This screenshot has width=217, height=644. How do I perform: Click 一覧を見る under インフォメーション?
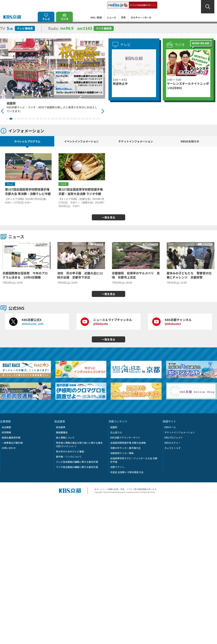click(x=108, y=218)
